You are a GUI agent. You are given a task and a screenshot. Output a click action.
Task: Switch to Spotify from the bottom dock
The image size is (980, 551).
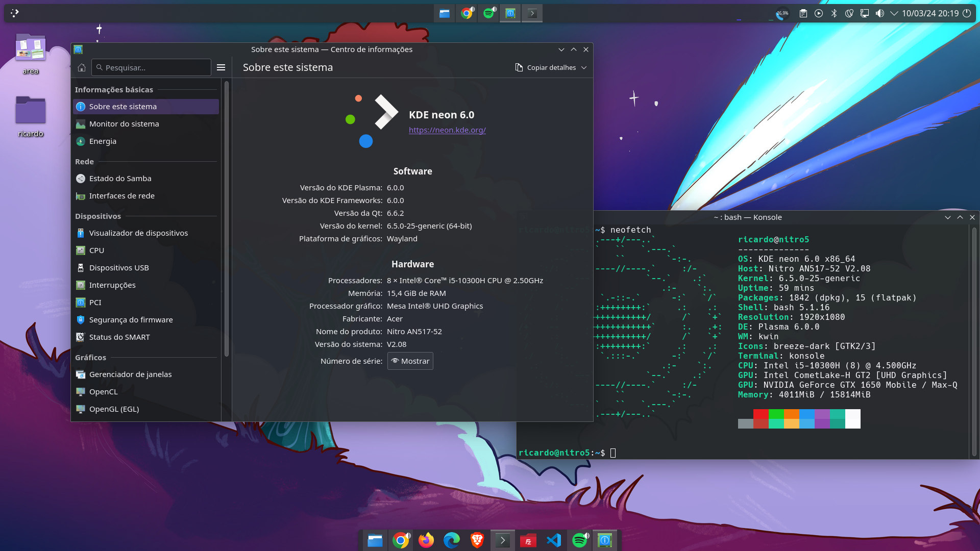[579, 540]
